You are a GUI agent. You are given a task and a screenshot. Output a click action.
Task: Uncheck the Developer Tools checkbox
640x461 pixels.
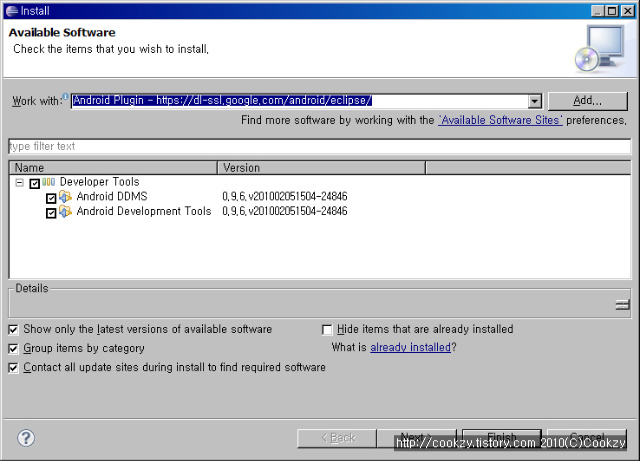click(x=35, y=183)
